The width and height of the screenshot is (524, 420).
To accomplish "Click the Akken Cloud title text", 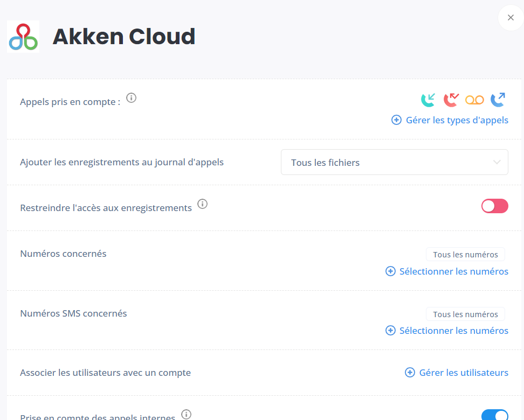I will 124,37.
